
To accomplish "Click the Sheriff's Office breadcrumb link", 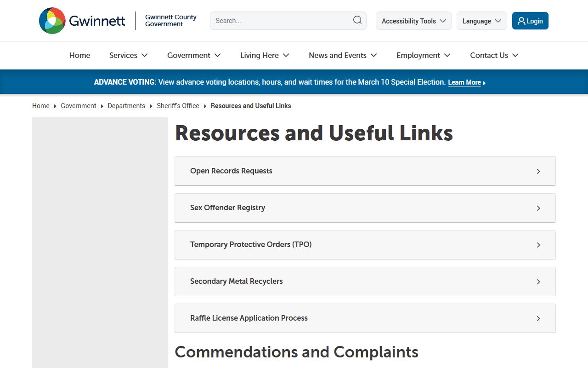I will pos(178,106).
